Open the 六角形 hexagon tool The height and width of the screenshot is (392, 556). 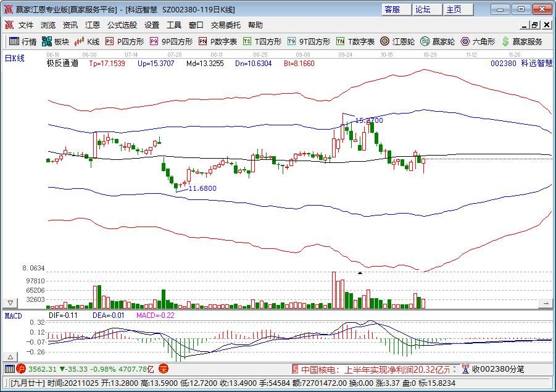(x=478, y=41)
